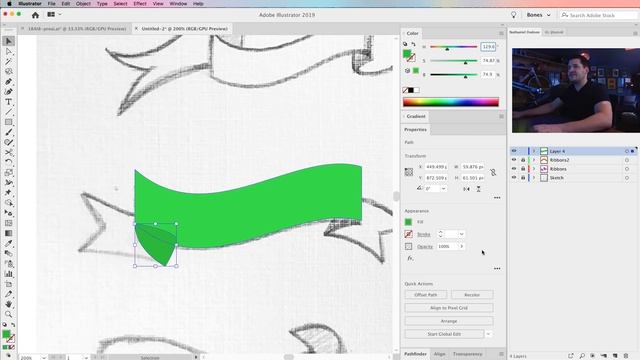Hide Ribbons layer with eye icon
Image resolution: width=640 pixels, height=360 pixels.
point(514,169)
